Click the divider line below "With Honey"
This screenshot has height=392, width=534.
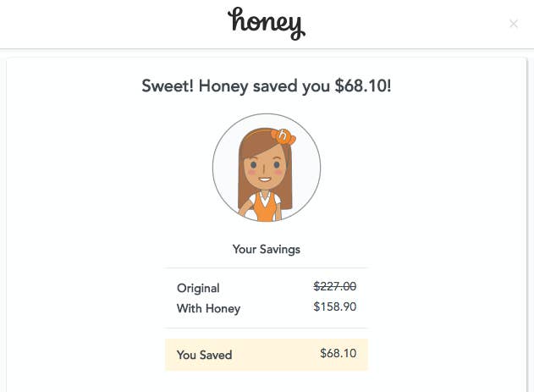(x=266, y=328)
